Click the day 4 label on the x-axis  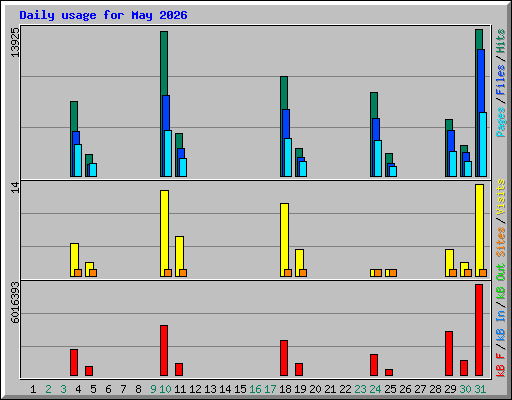point(78,389)
